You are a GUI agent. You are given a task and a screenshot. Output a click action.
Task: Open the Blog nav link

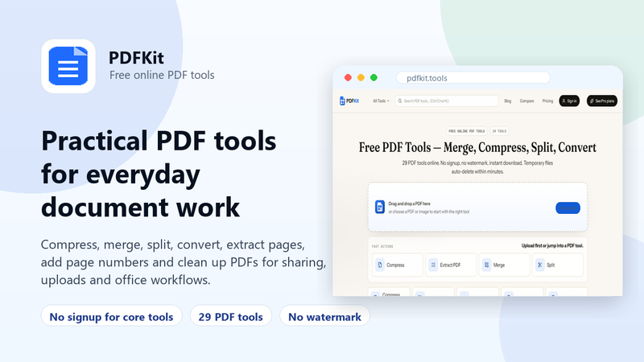508,101
